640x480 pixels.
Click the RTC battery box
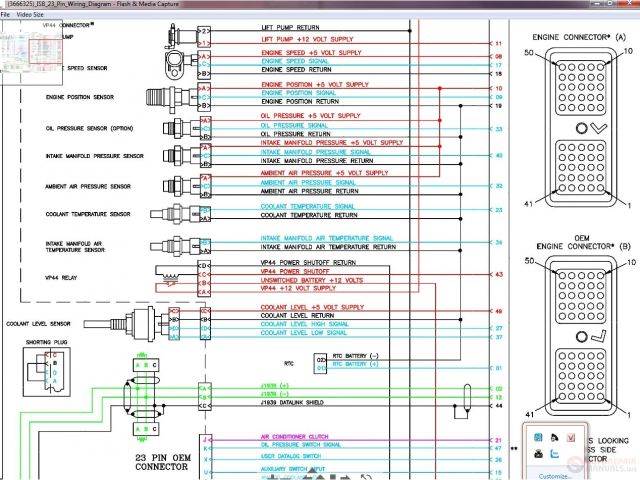click(320, 361)
